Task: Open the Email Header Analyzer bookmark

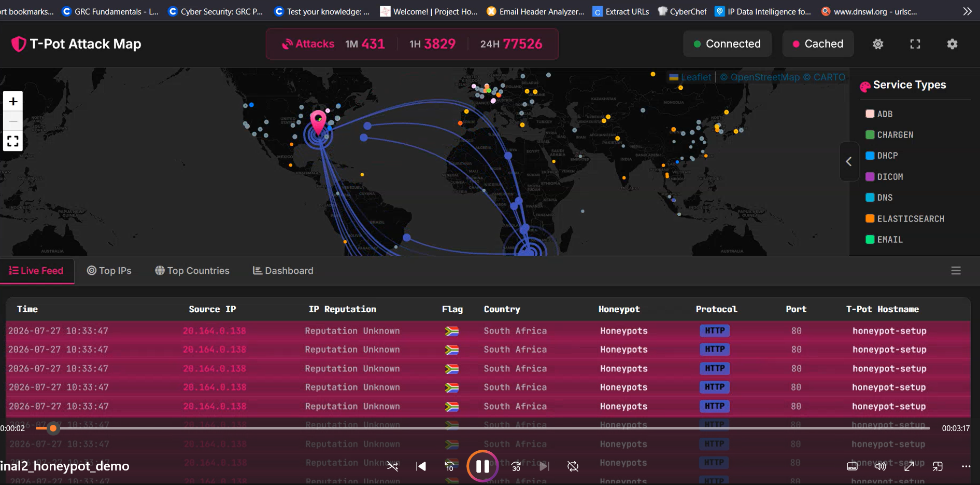Action: tap(535, 11)
